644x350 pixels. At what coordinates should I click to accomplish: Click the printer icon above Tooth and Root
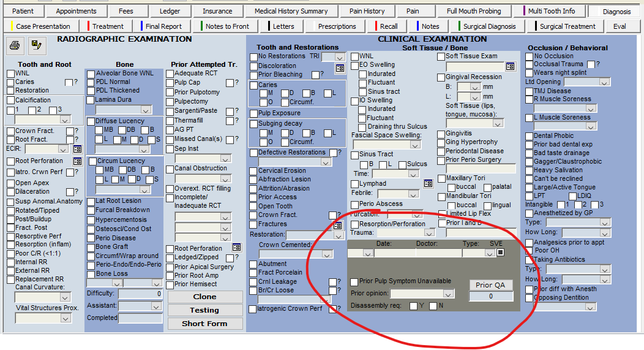point(15,45)
